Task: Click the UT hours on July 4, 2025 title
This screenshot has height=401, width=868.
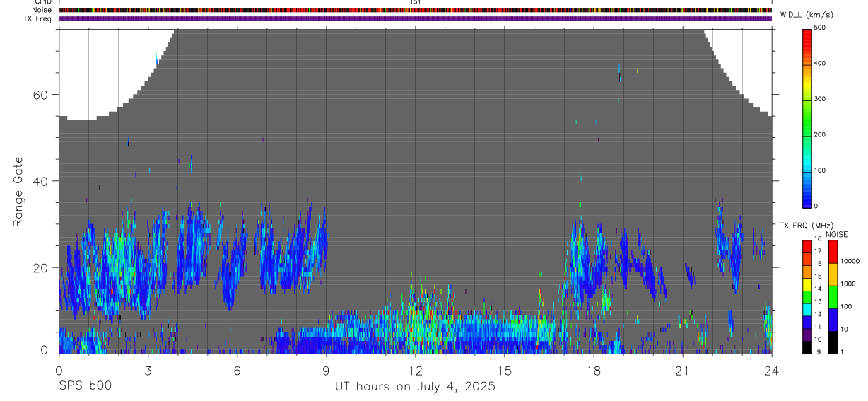Action: coord(415,387)
